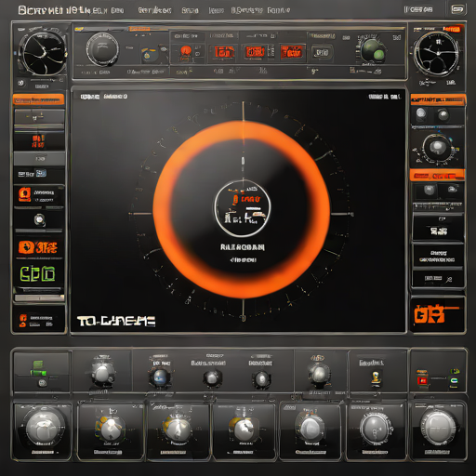The image size is (476, 476).
Task: Click the green-lettered display in left sidebar
Action: point(38,274)
